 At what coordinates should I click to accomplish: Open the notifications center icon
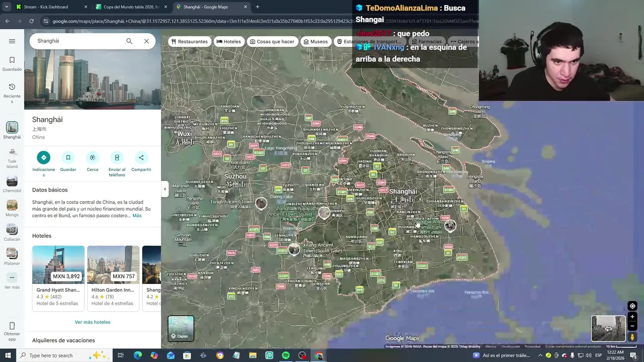tap(633, 355)
